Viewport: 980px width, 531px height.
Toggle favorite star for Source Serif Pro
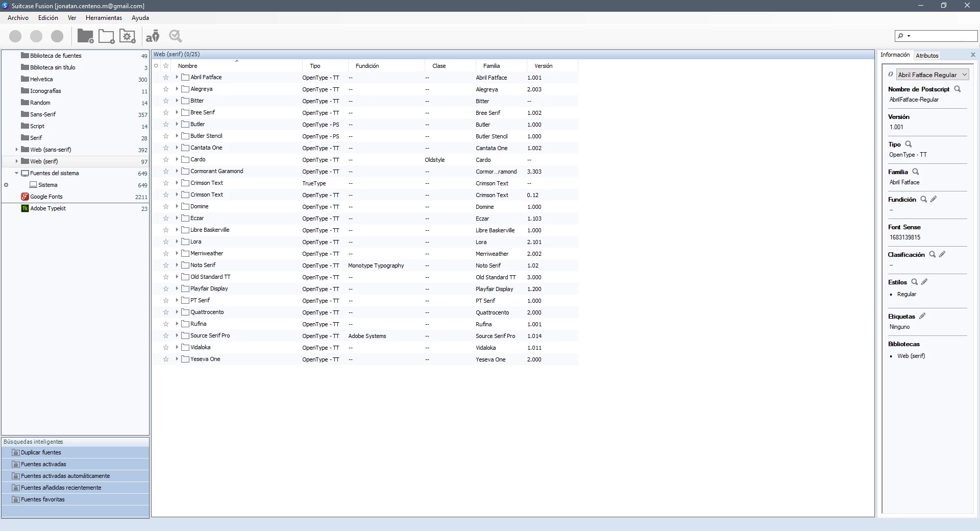click(x=166, y=336)
